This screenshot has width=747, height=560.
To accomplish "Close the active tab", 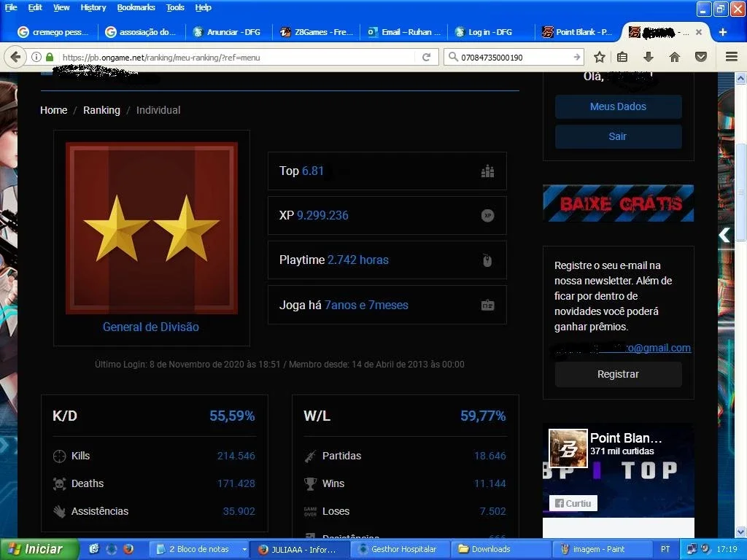I will tap(698, 32).
